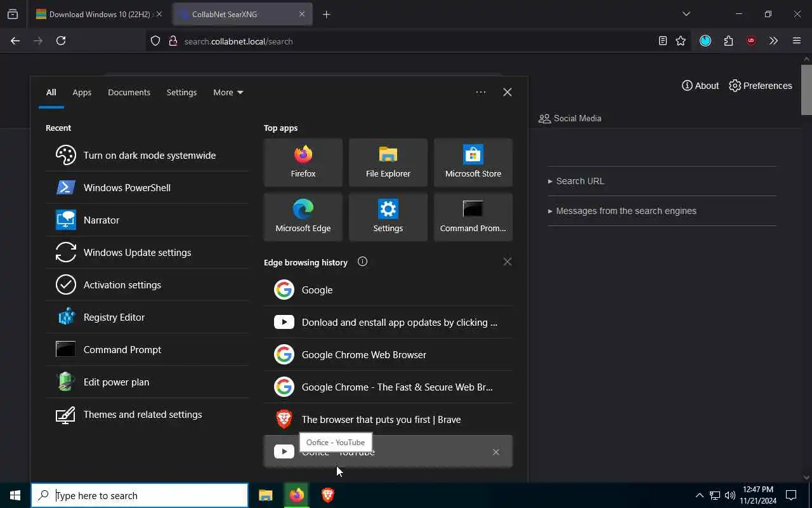This screenshot has width=812, height=508.
Task: Open taskbar clock and date
Action: (x=758, y=495)
